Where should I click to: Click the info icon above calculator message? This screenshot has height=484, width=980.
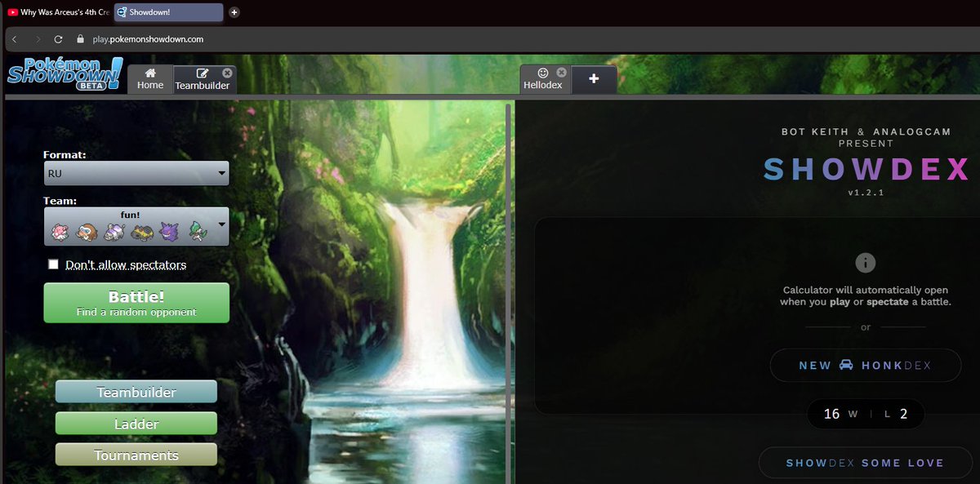[x=865, y=263]
